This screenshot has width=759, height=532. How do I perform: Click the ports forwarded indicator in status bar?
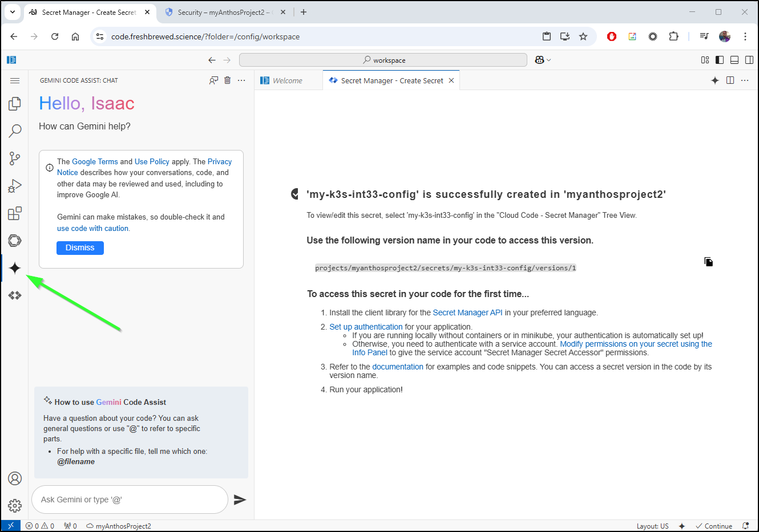(x=70, y=526)
